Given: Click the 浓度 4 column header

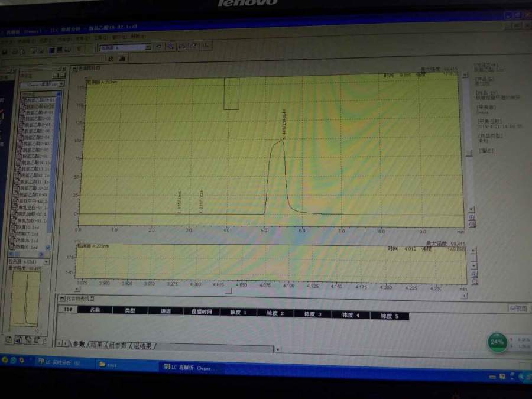Looking at the screenshot, I should click(x=351, y=315).
